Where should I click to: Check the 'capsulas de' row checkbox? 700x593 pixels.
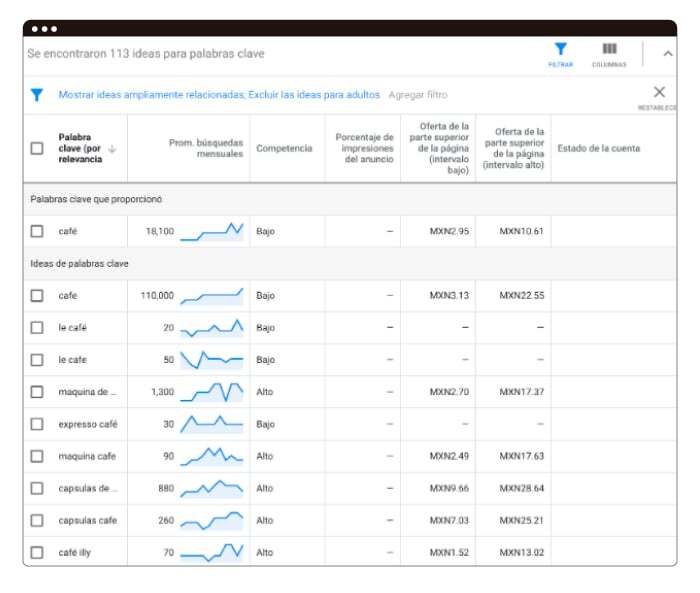click(37, 488)
